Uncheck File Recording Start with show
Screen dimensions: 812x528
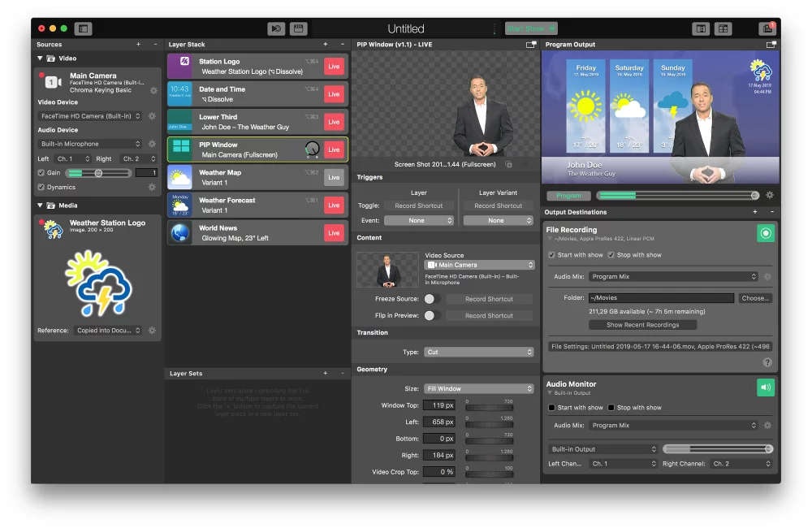pos(551,255)
